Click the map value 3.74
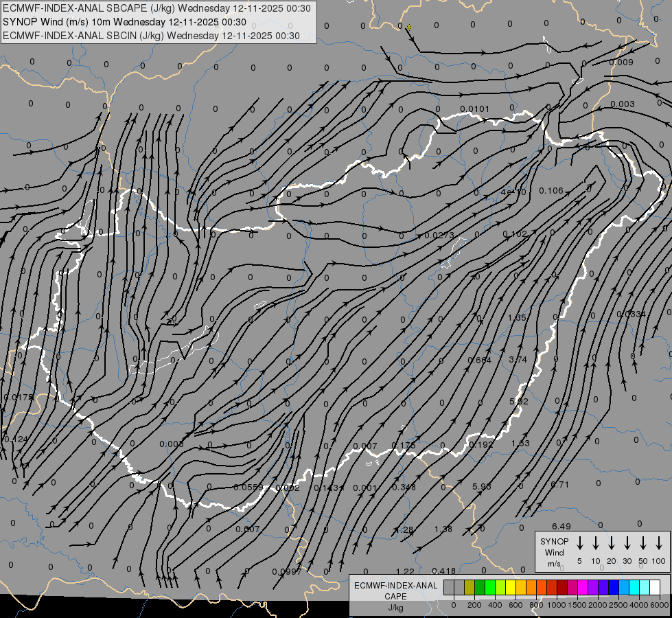The image size is (672, 618). point(518,359)
